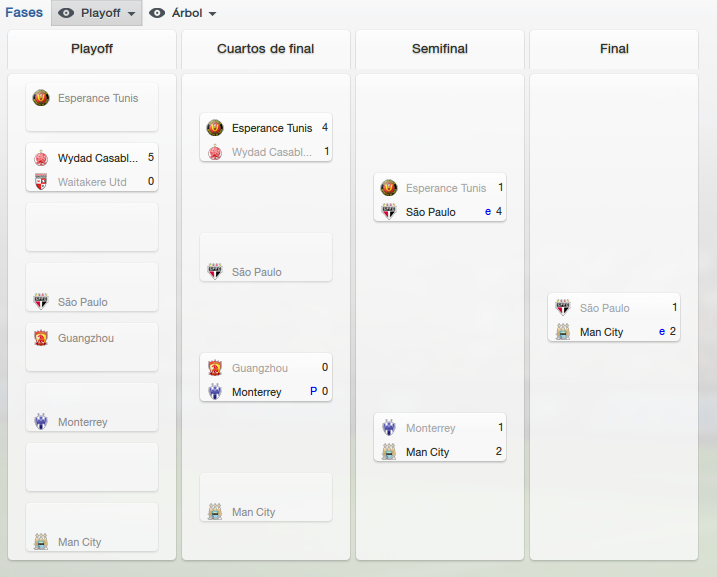Screen dimensions: 717x577
Task: Expand the Árbol dropdown arrow
Action: 212,14
